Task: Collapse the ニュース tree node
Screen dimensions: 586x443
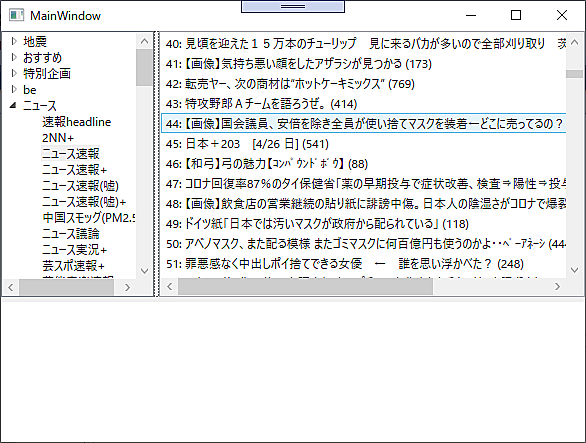Action: 13,105
